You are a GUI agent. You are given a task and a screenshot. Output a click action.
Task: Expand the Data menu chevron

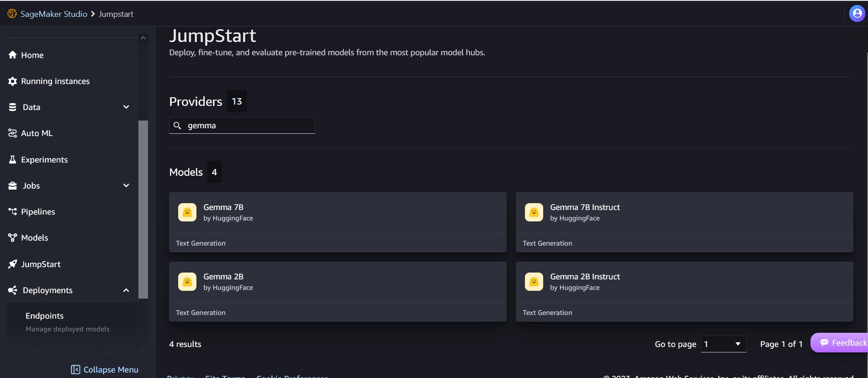tap(126, 107)
